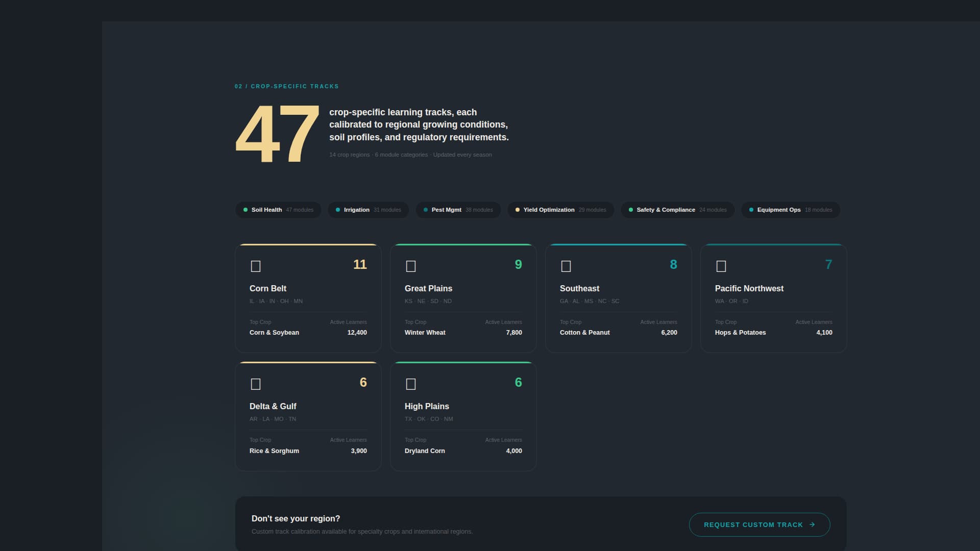Click the Pacific Northwest track count 7

tap(828, 264)
